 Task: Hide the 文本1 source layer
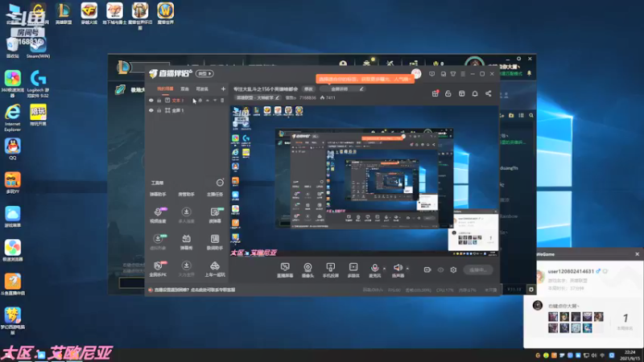(151, 100)
